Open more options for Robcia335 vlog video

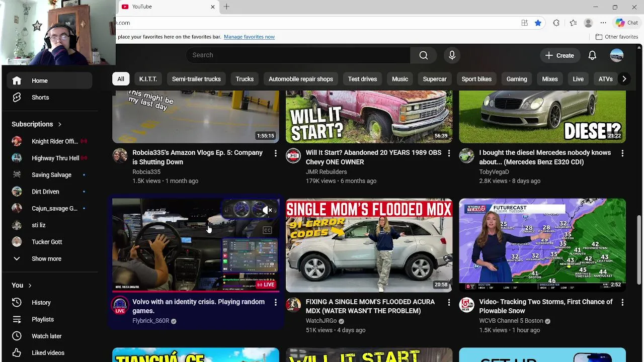pyautogui.click(x=275, y=153)
